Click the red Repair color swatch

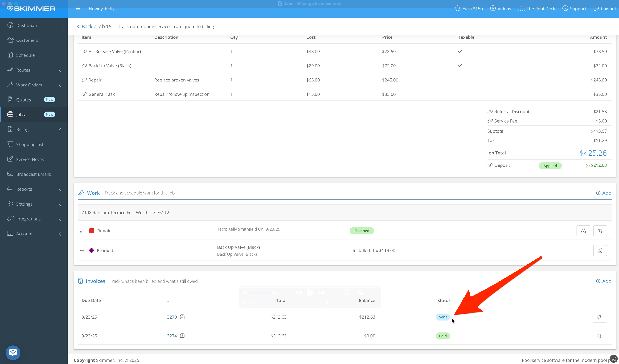point(92,231)
